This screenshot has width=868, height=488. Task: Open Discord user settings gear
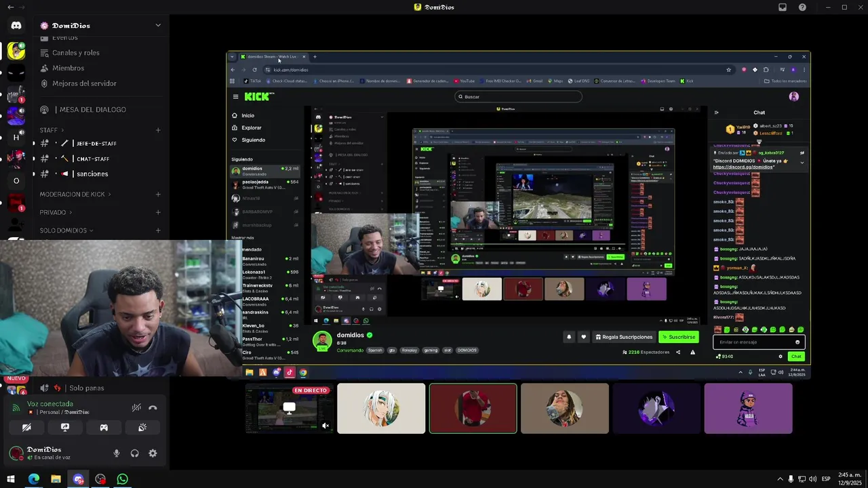tap(153, 453)
